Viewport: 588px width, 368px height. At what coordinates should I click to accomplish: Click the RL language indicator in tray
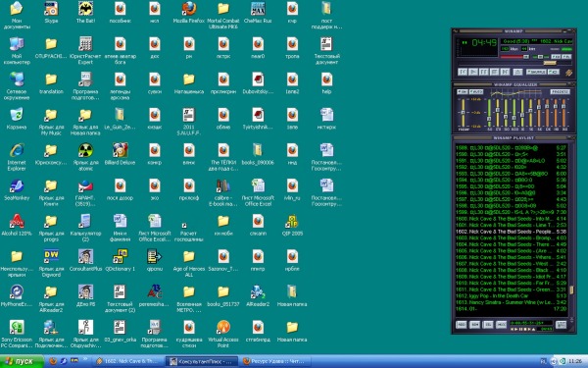[543, 361]
